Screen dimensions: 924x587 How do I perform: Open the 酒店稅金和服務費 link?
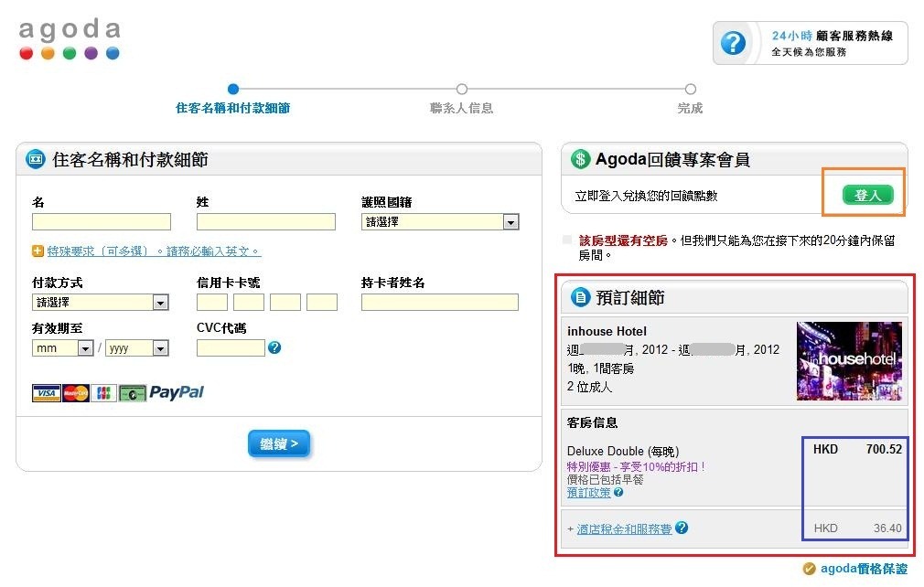pos(624,528)
